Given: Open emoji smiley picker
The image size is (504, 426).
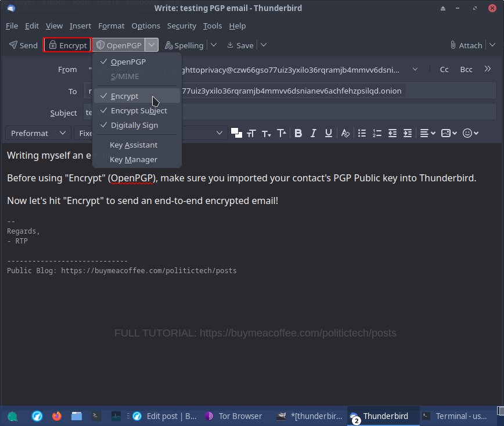Looking at the screenshot, I should click(x=470, y=133).
